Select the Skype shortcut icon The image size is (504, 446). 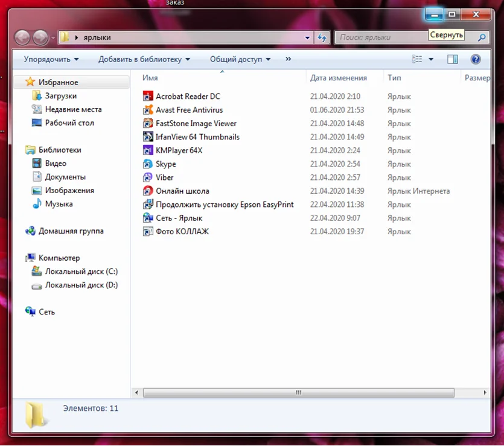coord(148,164)
